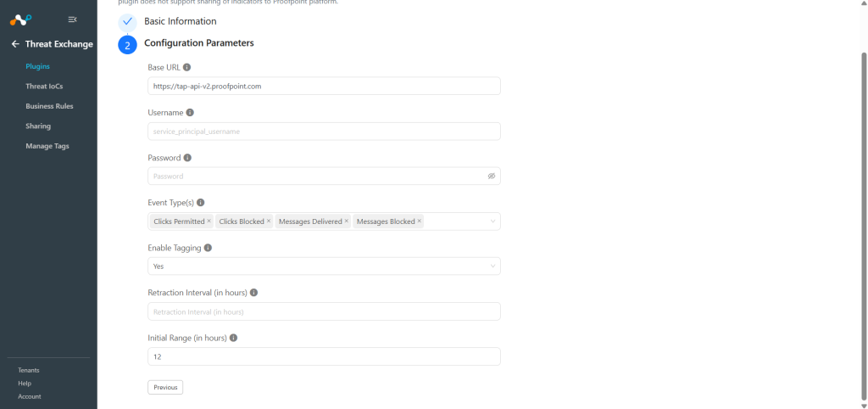The image size is (868, 409).
Task: Go to Threat IoCs
Action: pos(44,87)
